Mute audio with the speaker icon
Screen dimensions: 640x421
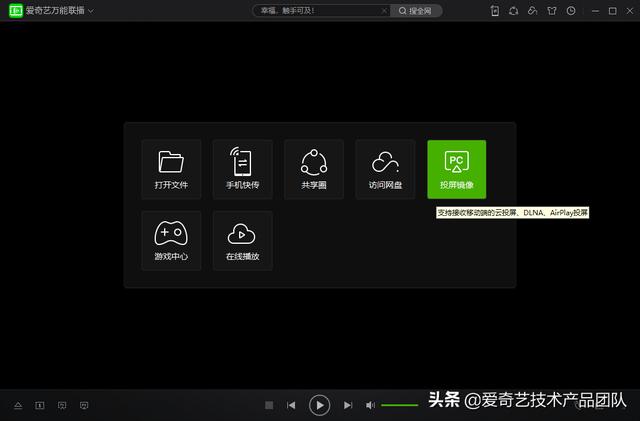tap(370, 405)
